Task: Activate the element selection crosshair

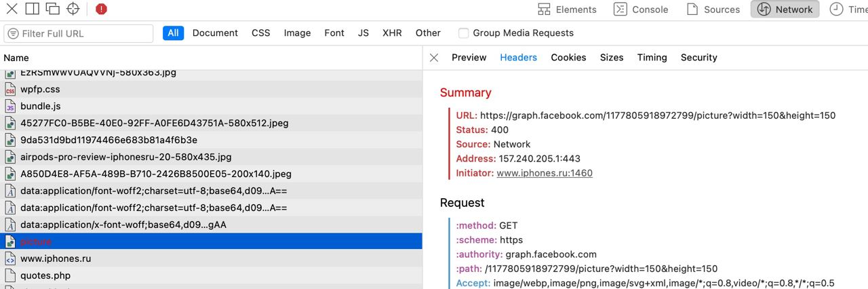Action: click(73, 9)
